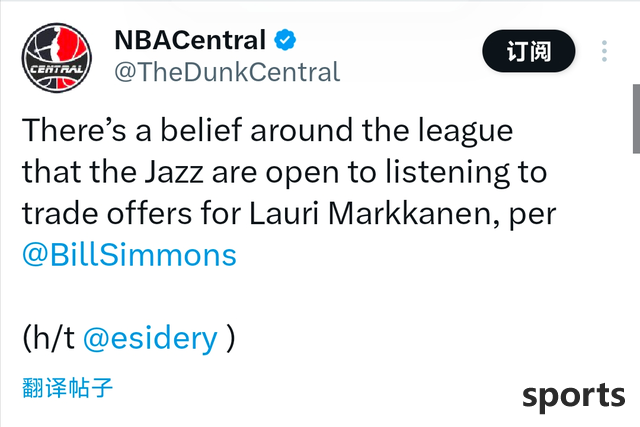Click the blue verified badge icon
This screenshot has width=640, height=427.
coord(285,40)
